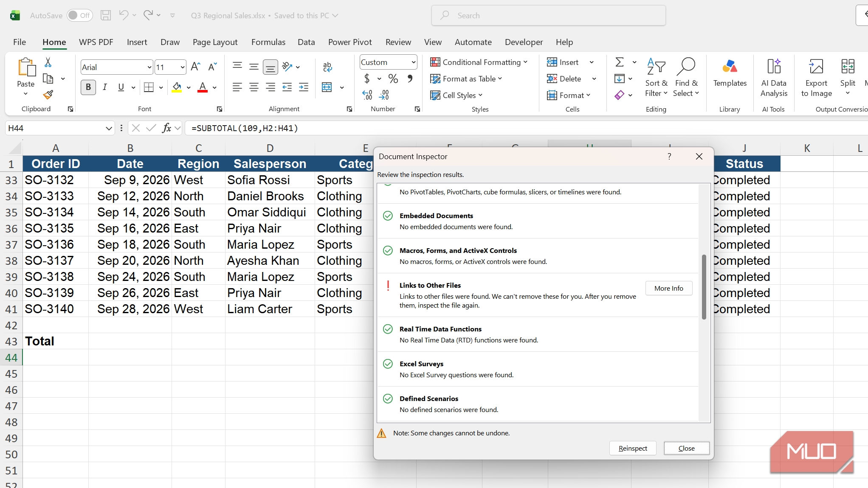868x488 pixels.
Task: Click the Borders icon
Action: pos(149,87)
